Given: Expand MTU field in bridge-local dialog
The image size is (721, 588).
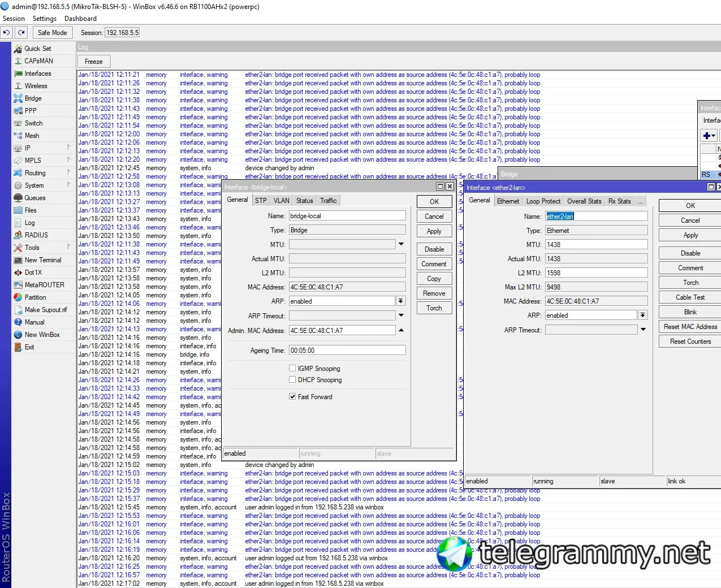Looking at the screenshot, I should click(x=401, y=244).
